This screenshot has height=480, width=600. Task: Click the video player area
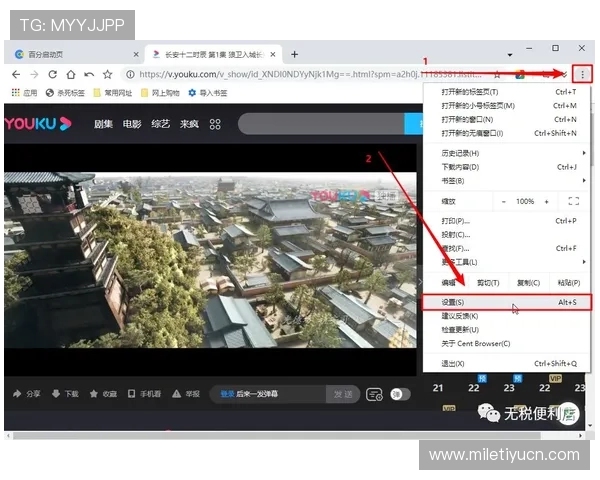210,260
